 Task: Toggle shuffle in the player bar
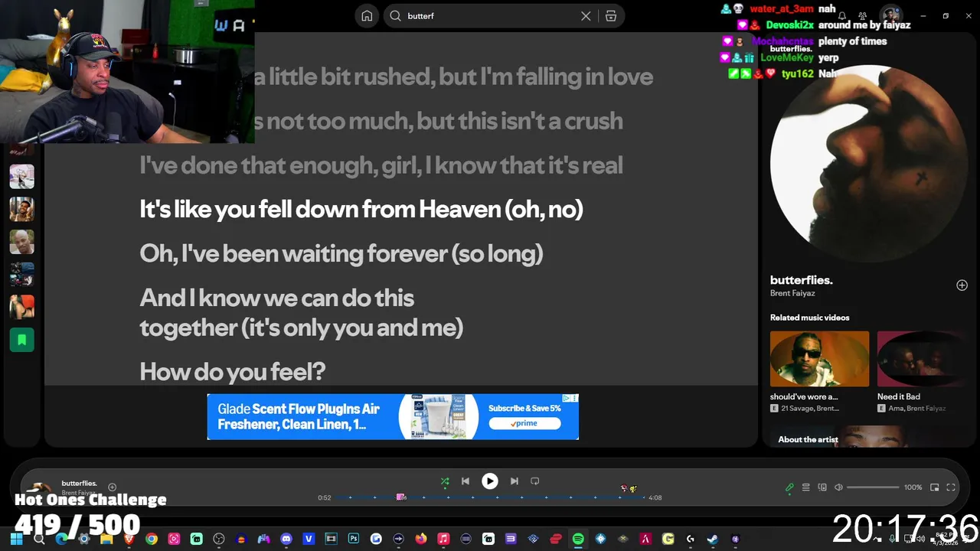click(x=445, y=481)
